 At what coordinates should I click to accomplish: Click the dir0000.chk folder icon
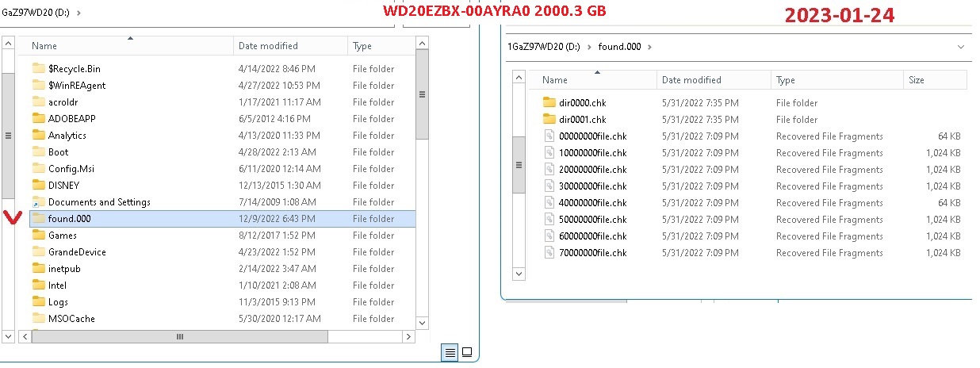coord(549,103)
